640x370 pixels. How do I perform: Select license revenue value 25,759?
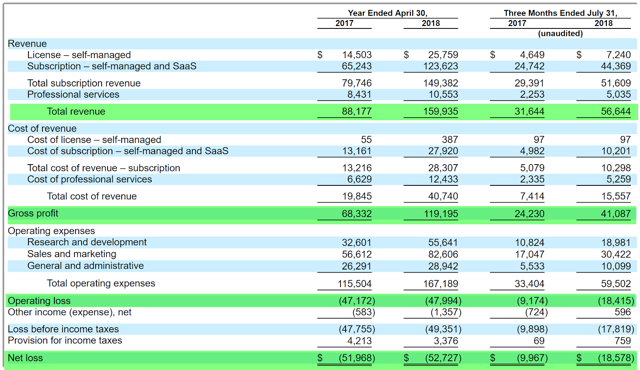click(x=443, y=55)
